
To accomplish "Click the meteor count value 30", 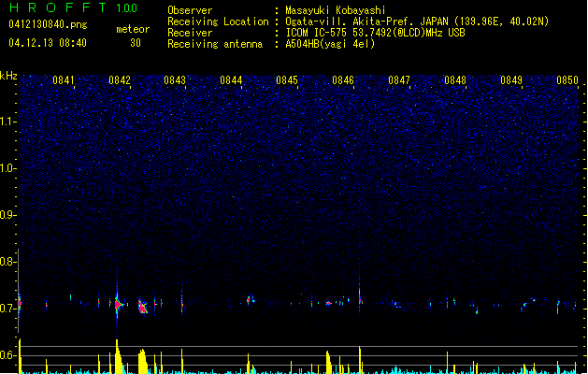I will click(x=136, y=43).
